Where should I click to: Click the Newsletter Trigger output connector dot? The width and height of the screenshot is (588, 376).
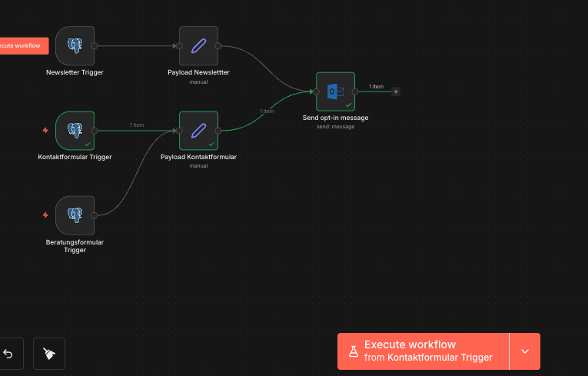pyautogui.click(x=95, y=46)
